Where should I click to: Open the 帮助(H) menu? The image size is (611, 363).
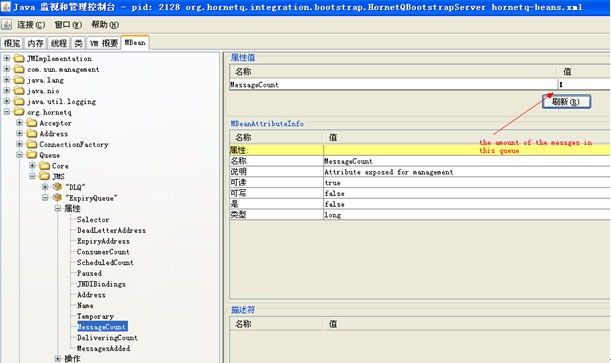(105, 25)
